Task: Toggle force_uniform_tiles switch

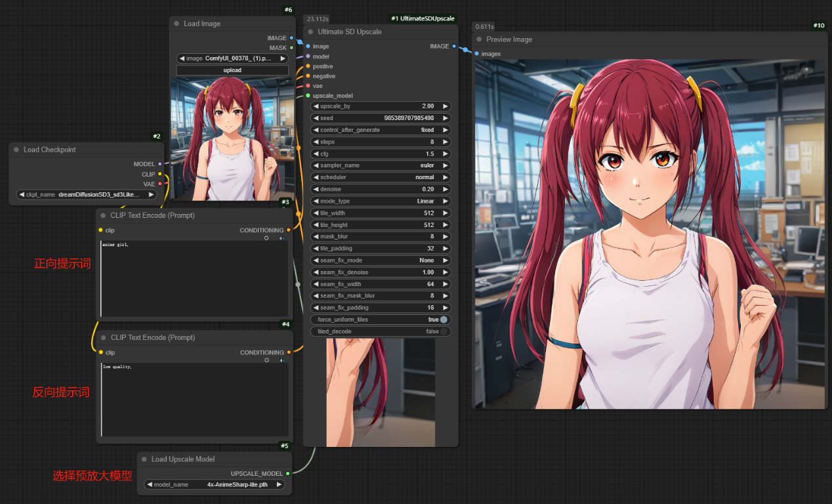Action: pyautogui.click(x=444, y=320)
